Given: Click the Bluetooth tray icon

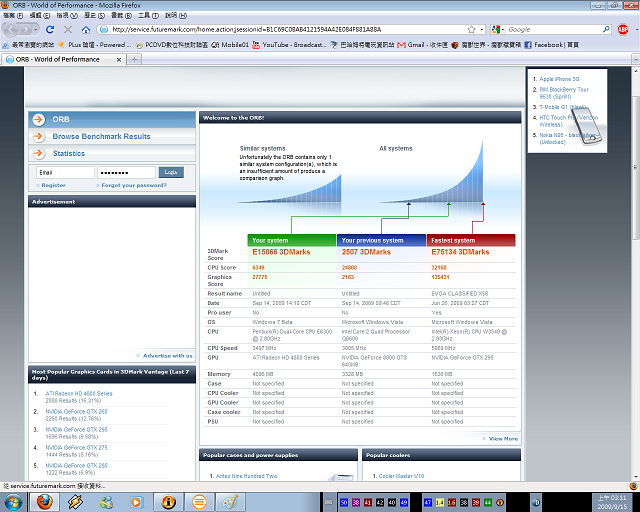Looking at the screenshot, I should pyautogui.click(x=536, y=503).
